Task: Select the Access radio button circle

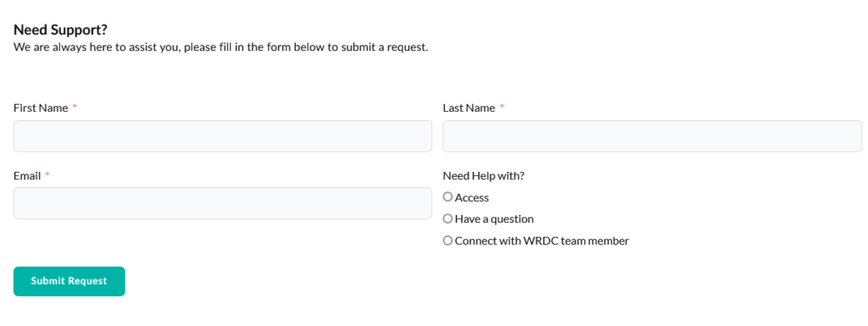Action: 448,196
